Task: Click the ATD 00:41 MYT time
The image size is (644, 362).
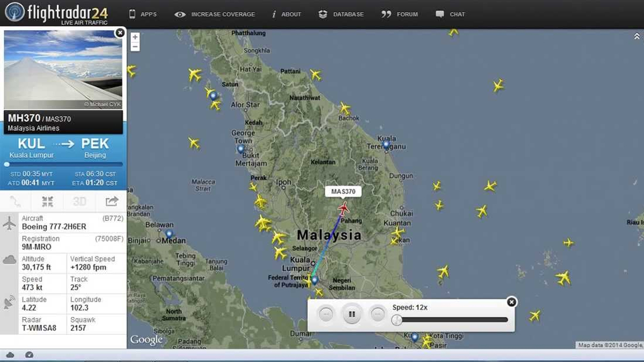Action: 32,183
